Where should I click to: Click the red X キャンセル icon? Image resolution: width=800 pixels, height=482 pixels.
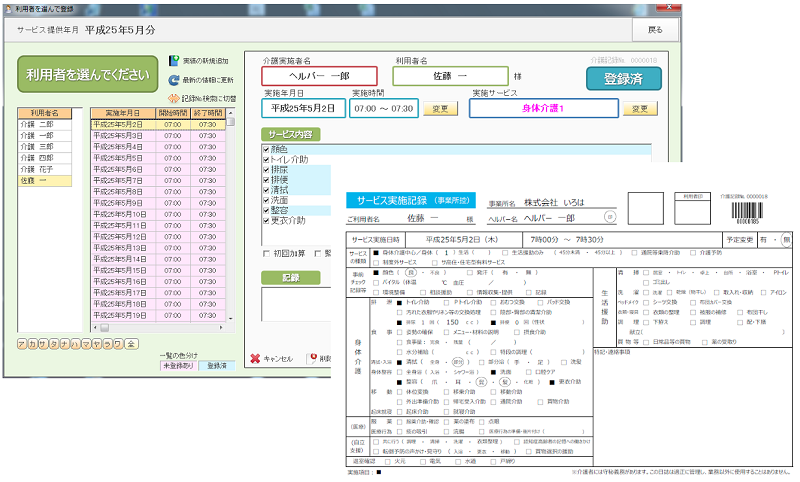pyautogui.click(x=255, y=359)
